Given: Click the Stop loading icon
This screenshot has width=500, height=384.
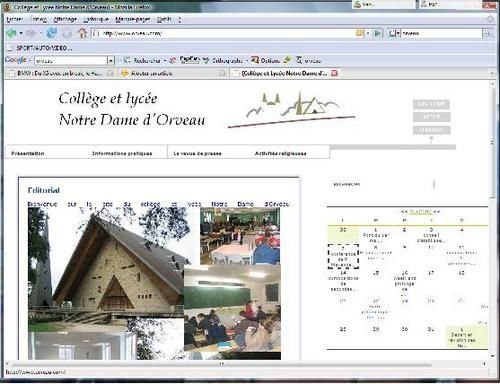Looking at the screenshot, I should [67, 33].
